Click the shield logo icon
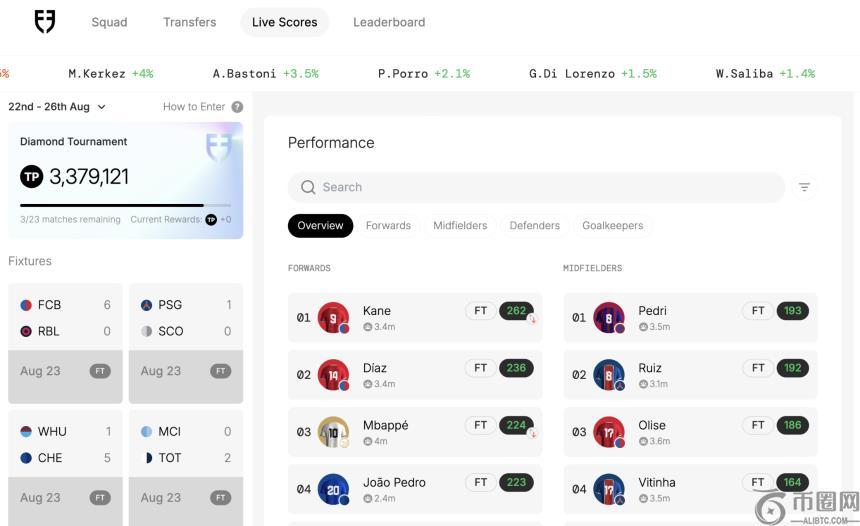The height and width of the screenshot is (526, 860). click(x=45, y=22)
